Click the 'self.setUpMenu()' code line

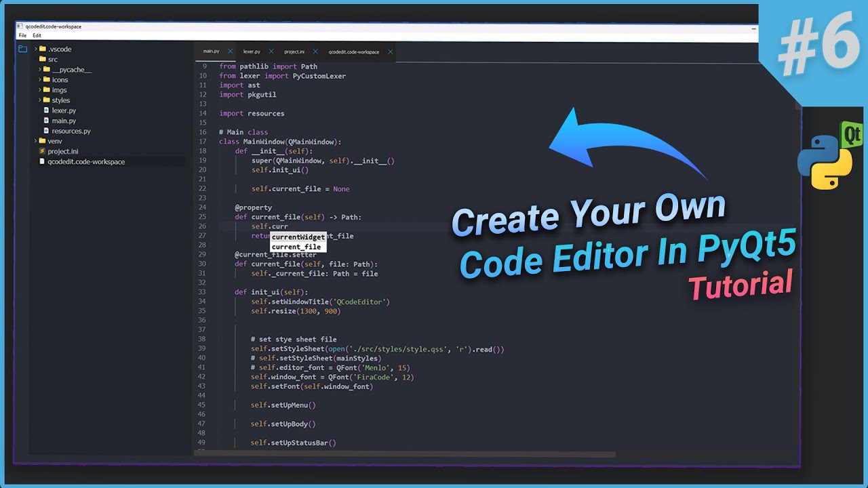[283, 405]
